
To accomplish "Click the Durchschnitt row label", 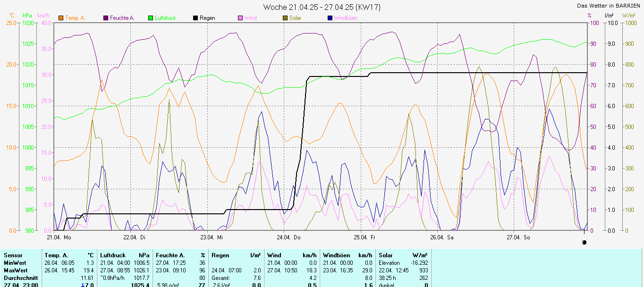I will [20, 278].
